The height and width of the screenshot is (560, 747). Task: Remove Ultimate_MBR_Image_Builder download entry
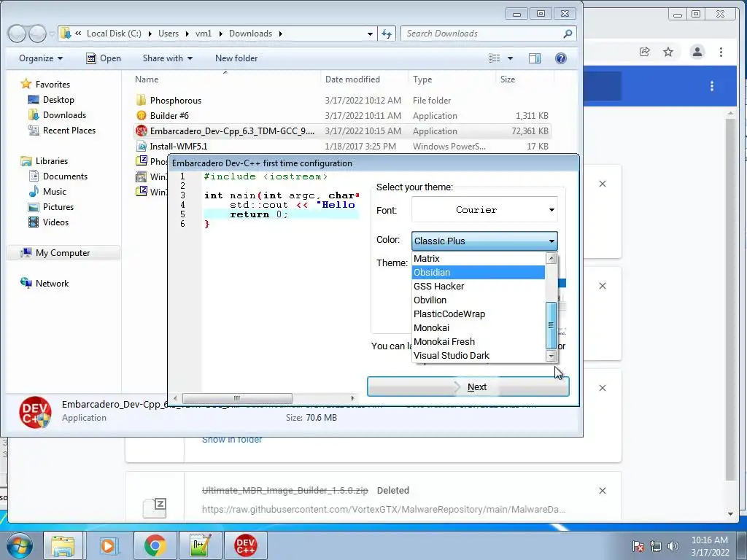(x=602, y=491)
